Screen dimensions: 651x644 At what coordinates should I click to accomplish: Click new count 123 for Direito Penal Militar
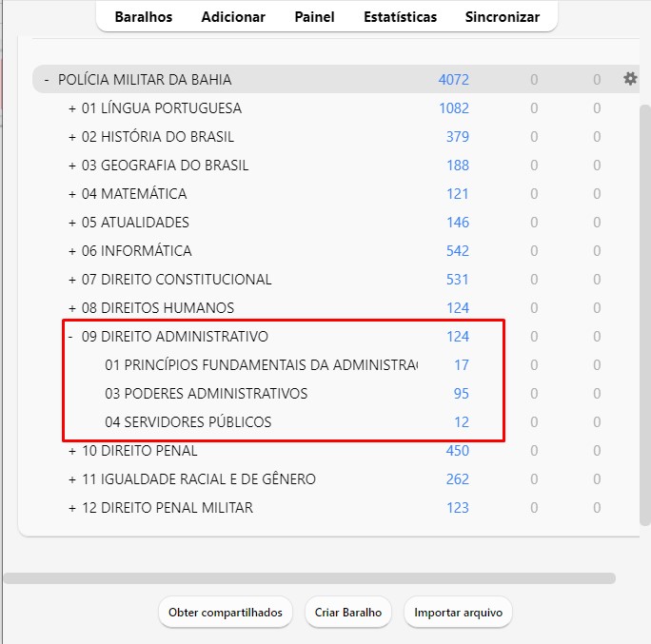click(x=458, y=508)
